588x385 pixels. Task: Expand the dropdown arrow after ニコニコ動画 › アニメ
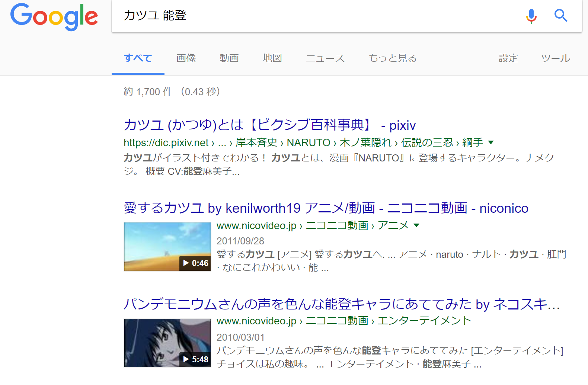416,225
